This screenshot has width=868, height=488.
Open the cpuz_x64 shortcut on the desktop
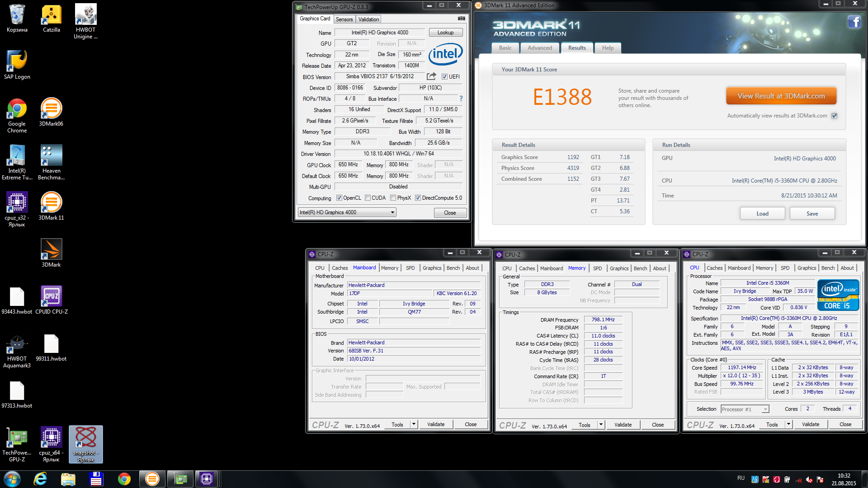click(x=51, y=445)
